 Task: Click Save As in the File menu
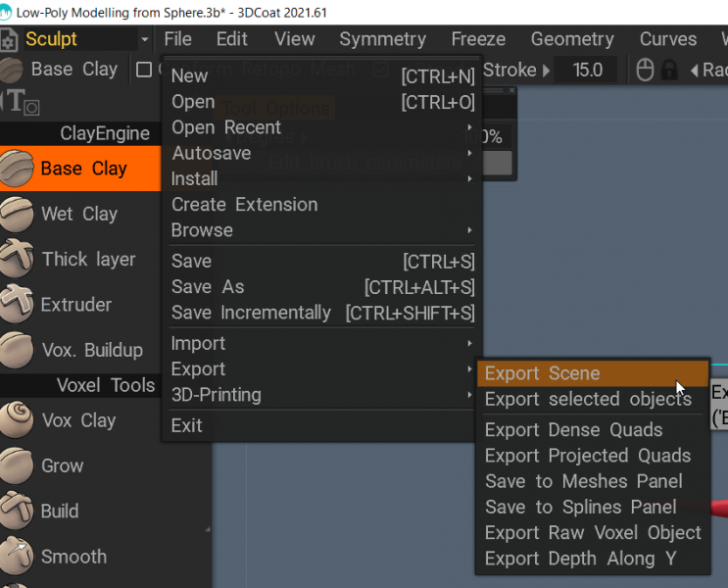coord(208,287)
